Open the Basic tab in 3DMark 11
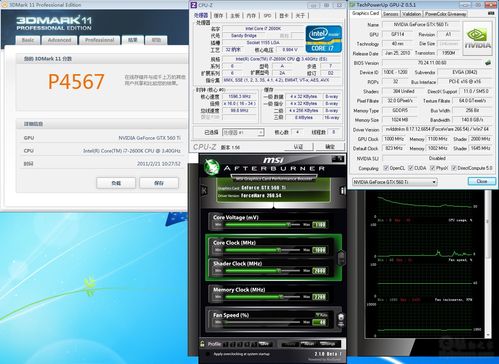 click(28, 40)
